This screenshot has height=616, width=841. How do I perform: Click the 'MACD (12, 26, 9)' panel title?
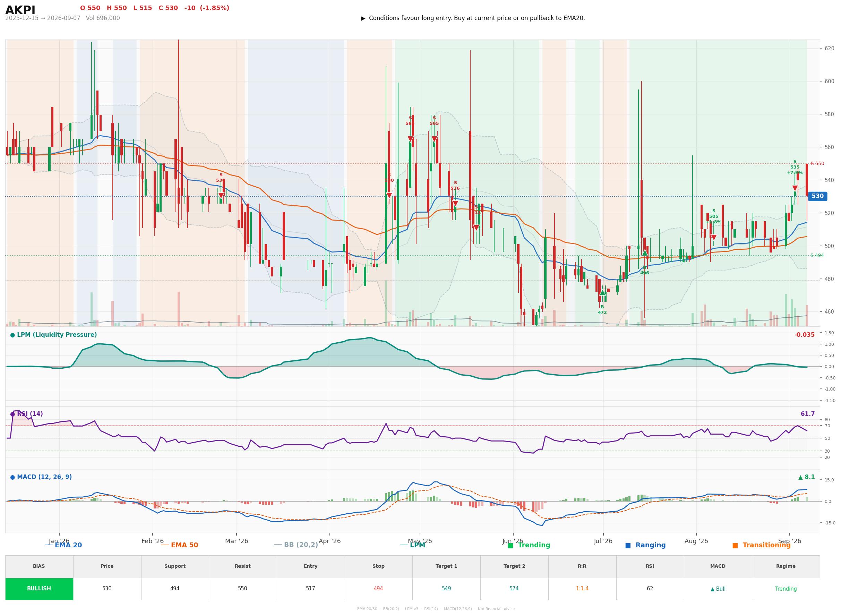pos(44,477)
